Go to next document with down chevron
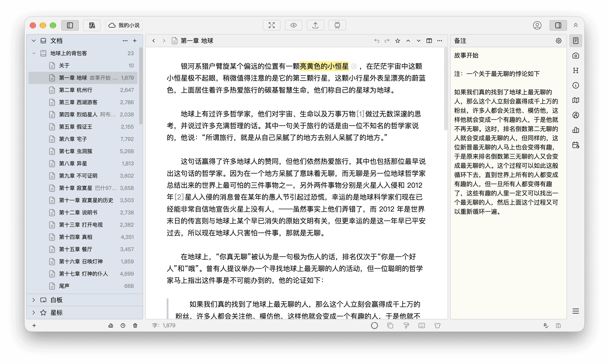This screenshot has width=609, height=364. 418,41
